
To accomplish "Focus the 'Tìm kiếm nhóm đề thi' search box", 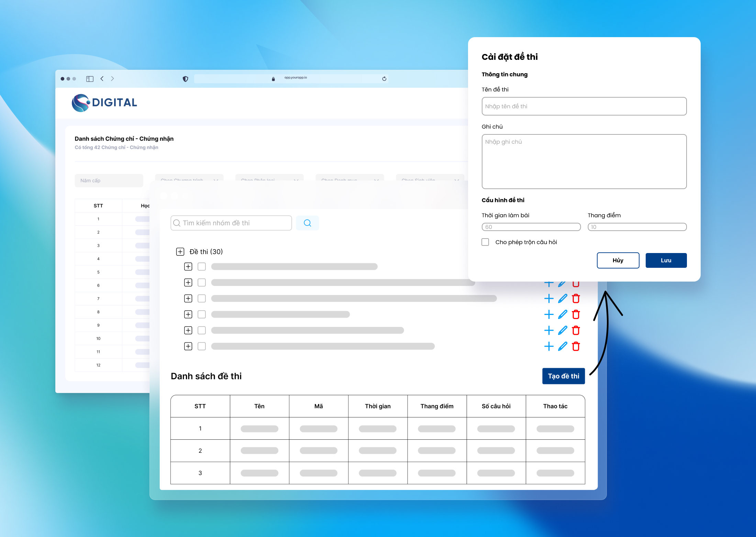I will 231,223.
